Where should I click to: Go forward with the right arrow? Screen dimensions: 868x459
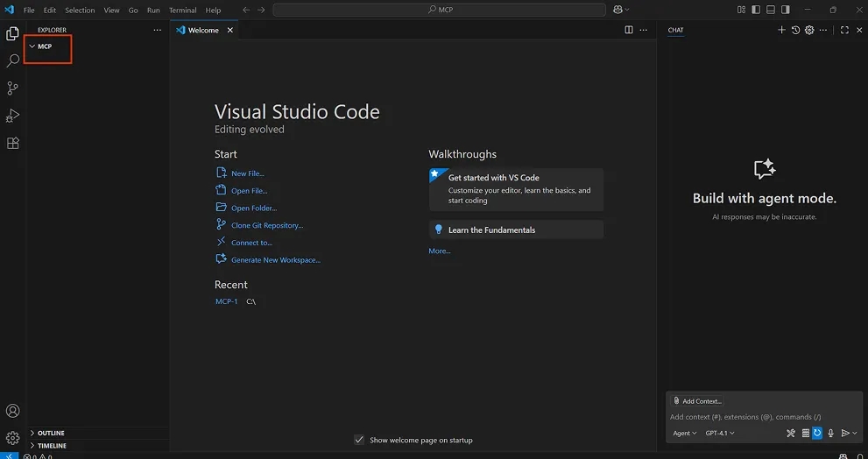click(261, 10)
